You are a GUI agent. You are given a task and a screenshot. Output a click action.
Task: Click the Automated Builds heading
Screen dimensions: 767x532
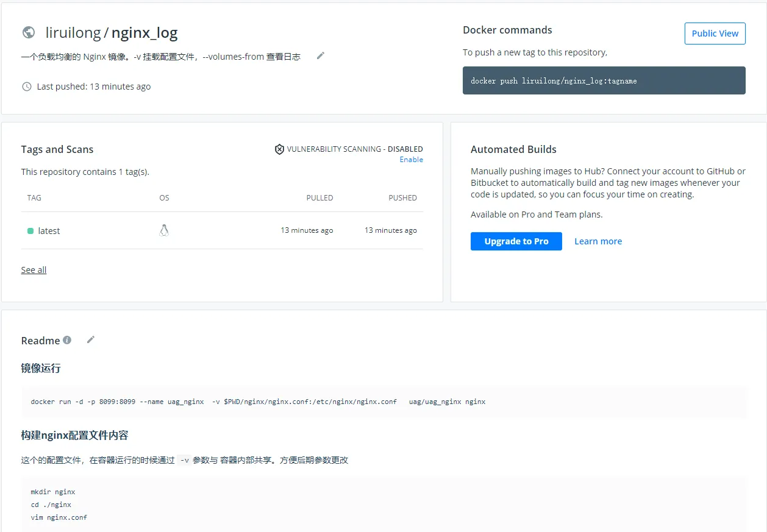click(513, 149)
